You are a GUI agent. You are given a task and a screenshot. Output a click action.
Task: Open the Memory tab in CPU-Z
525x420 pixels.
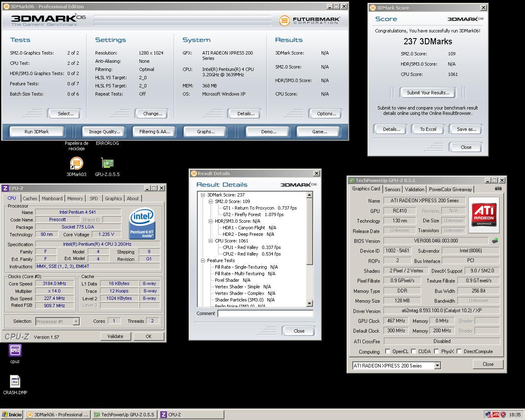pos(75,199)
